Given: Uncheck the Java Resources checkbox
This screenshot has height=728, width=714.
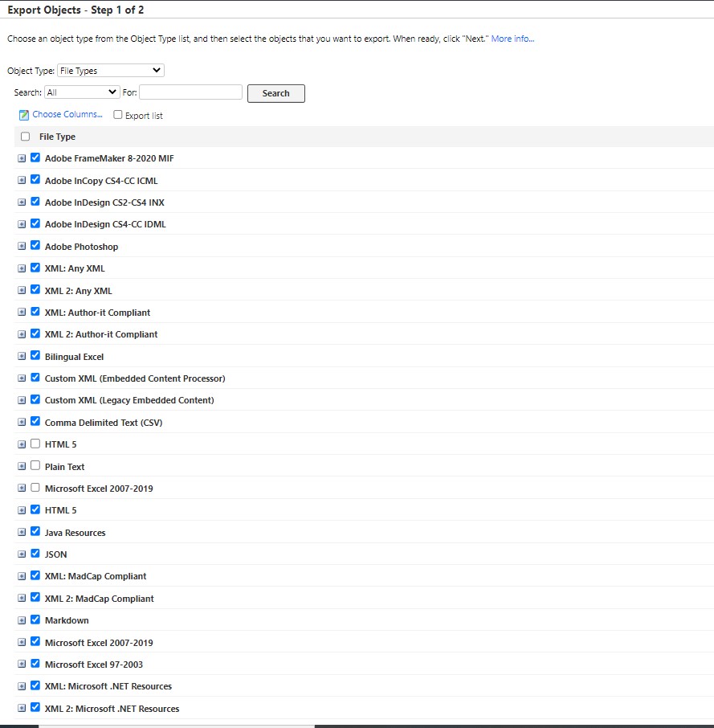Looking at the screenshot, I should 35,531.
